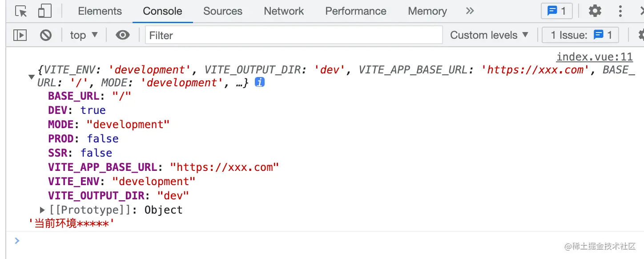This screenshot has height=259, width=644.
Task: Collapse the logged env object
Action: point(31,77)
